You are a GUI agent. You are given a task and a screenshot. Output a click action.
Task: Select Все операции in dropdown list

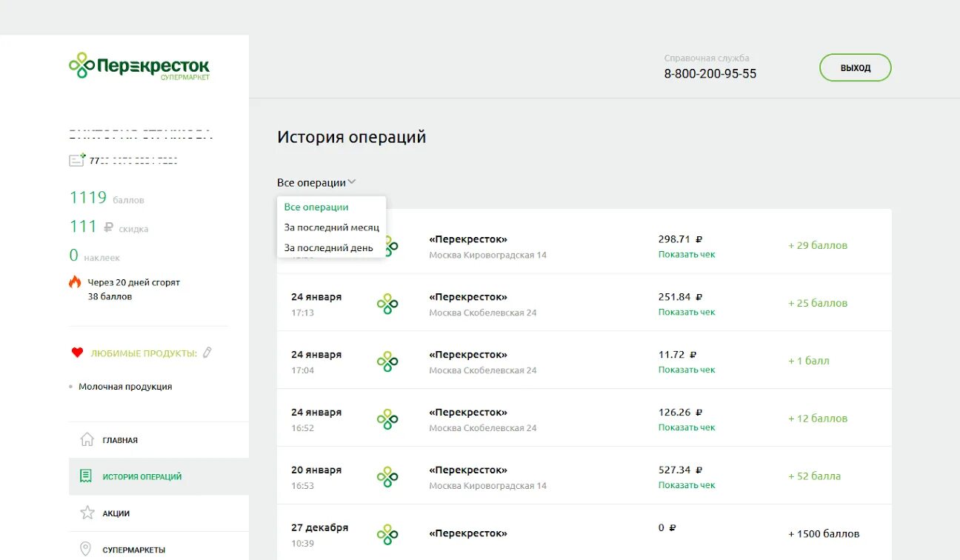(x=316, y=207)
